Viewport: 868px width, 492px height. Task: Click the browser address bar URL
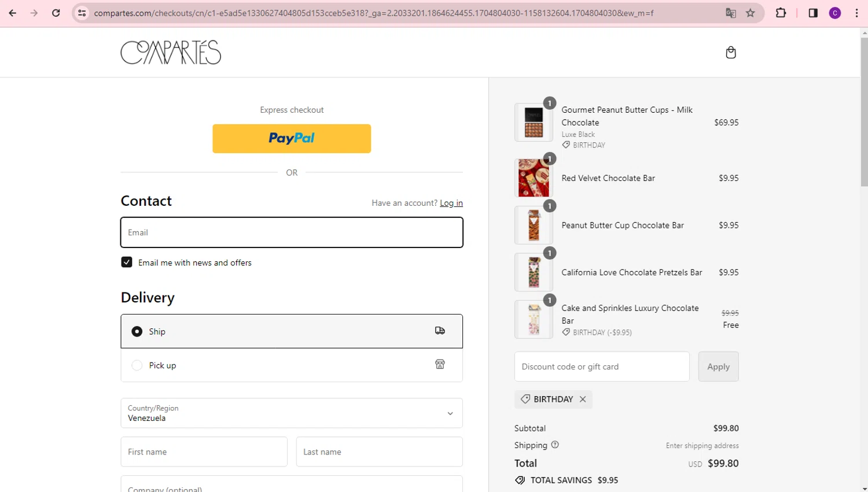click(374, 13)
